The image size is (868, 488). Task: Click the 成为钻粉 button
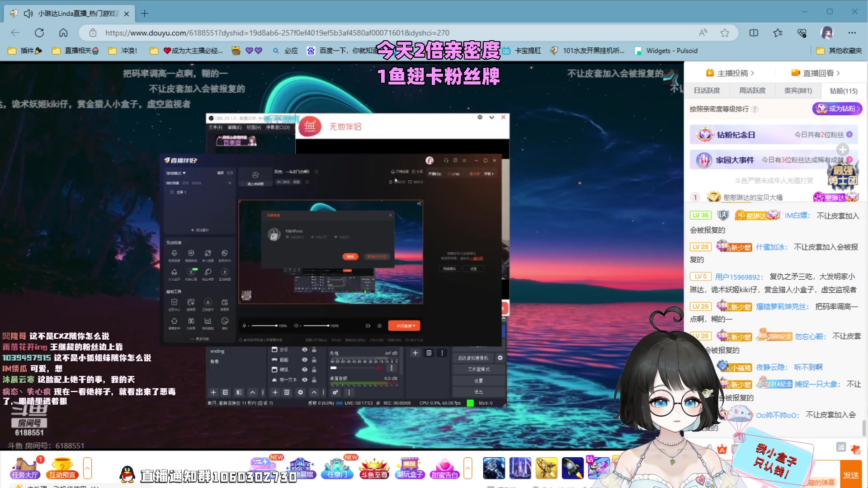[x=837, y=108]
